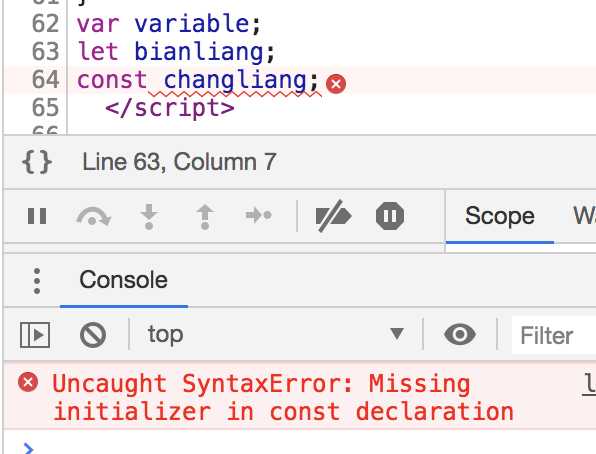Image resolution: width=596 pixels, height=454 pixels.
Task: Click the red error icon on line 64
Action: pos(336,84)
